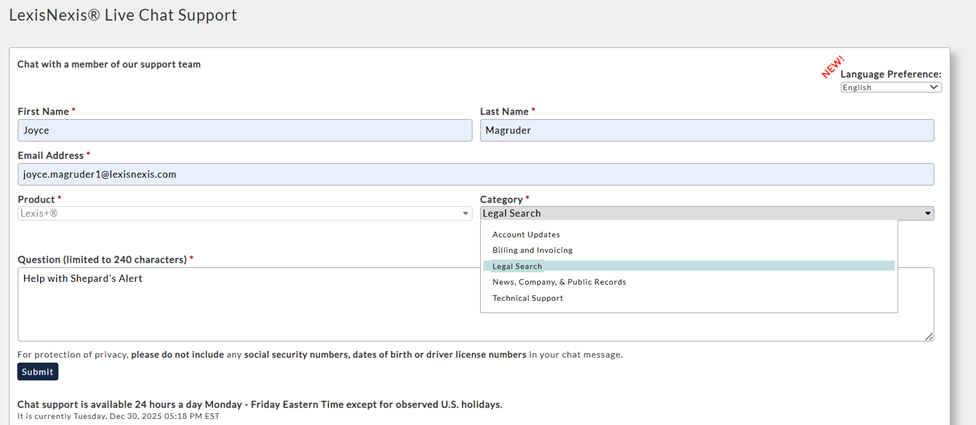Image resolution: width=976 pixels, height=425 pixels.
Task: Open the Language Preference dropdown
Action: pos(890,87)
